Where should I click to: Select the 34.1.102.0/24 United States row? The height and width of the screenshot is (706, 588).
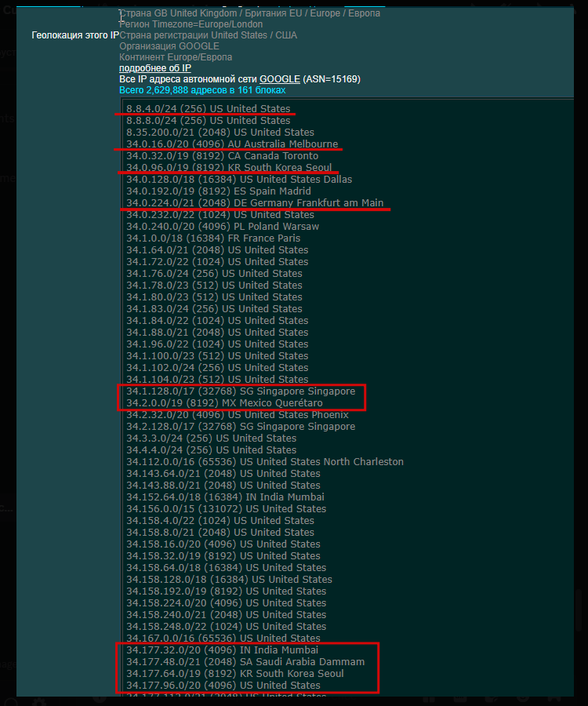tap(217, 367)
